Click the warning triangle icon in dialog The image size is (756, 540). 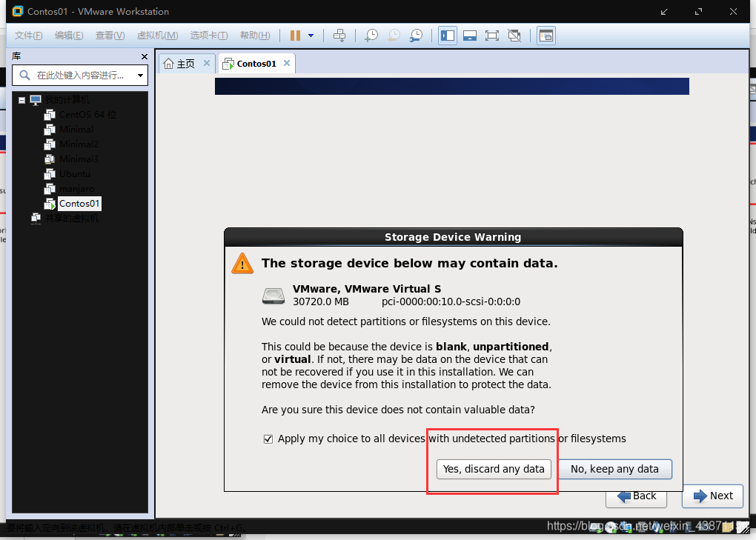242,264
